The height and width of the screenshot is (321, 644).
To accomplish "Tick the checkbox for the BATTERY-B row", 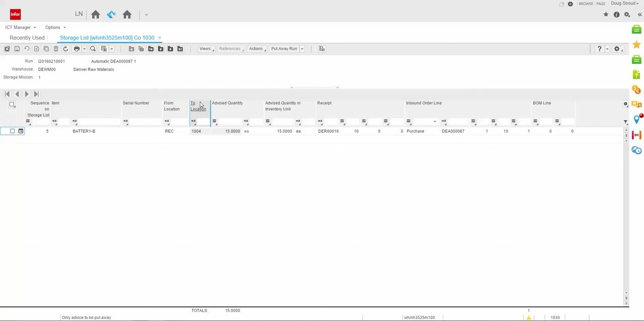I will (12, 131).
